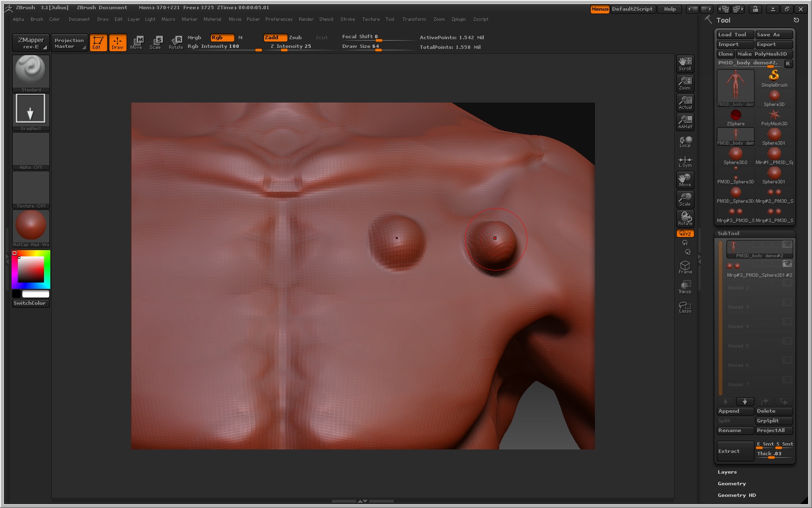Click the Frame view icon
Image resolution: width=812 pixels, height=508 pixels.
tap(685, 267)
